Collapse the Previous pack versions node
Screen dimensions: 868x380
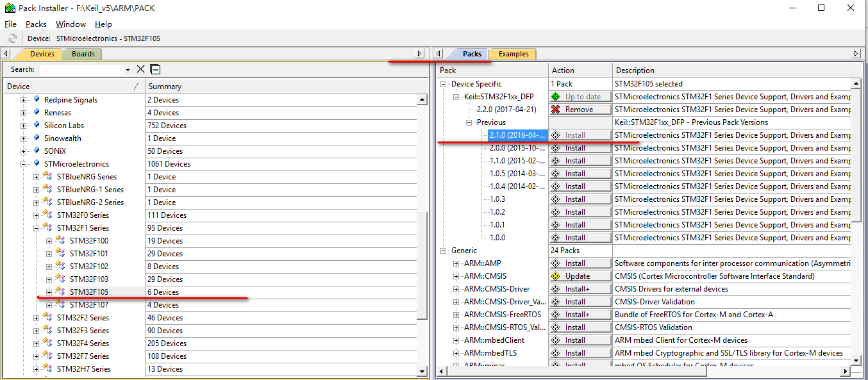469,122
